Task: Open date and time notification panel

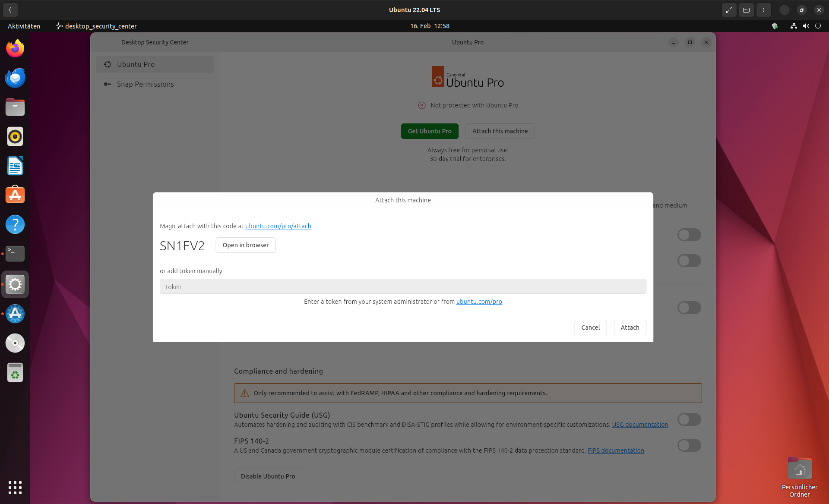Action: [430, 26]
